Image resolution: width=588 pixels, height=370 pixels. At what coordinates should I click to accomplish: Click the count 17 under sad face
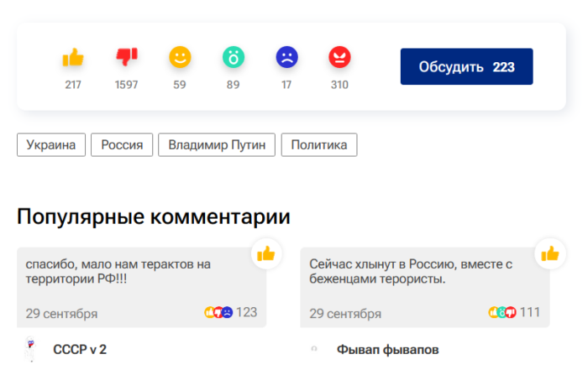click(x=286, y=85)
